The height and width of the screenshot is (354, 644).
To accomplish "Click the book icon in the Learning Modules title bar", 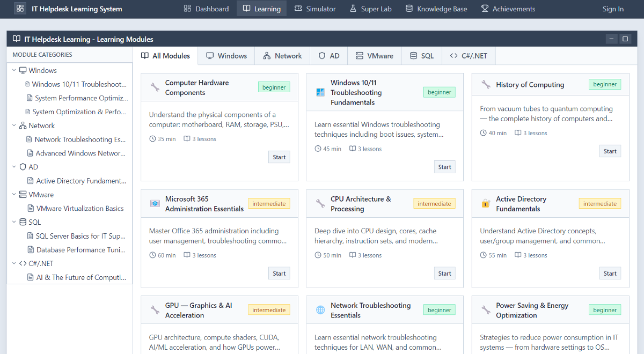I will pyautogui.click(x=17, y=39).
